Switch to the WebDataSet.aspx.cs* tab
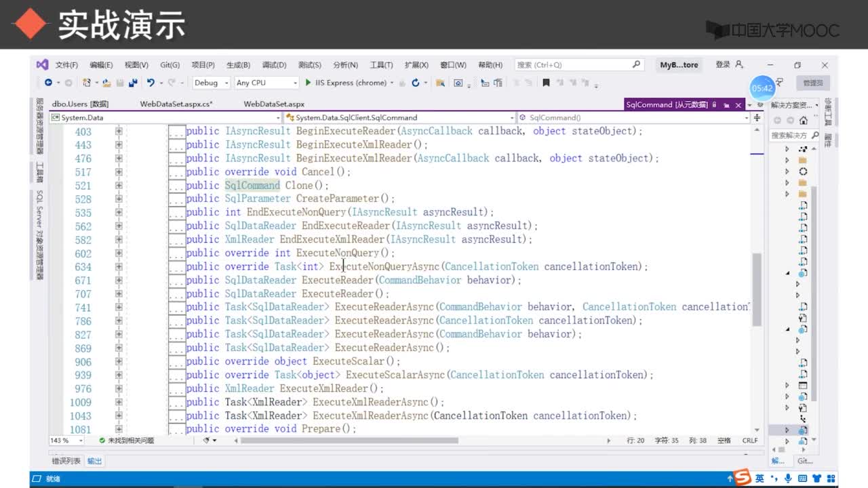 pos(176,104)
